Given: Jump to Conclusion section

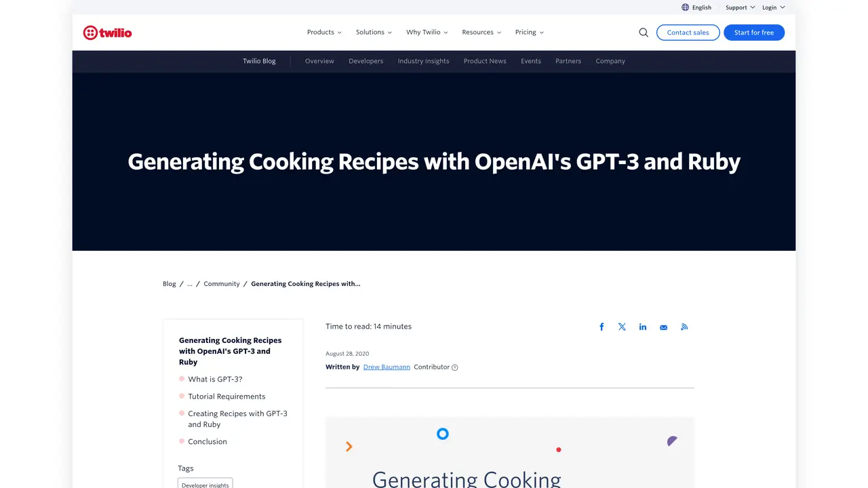Looking at the screenshot, I should point(208,442).
